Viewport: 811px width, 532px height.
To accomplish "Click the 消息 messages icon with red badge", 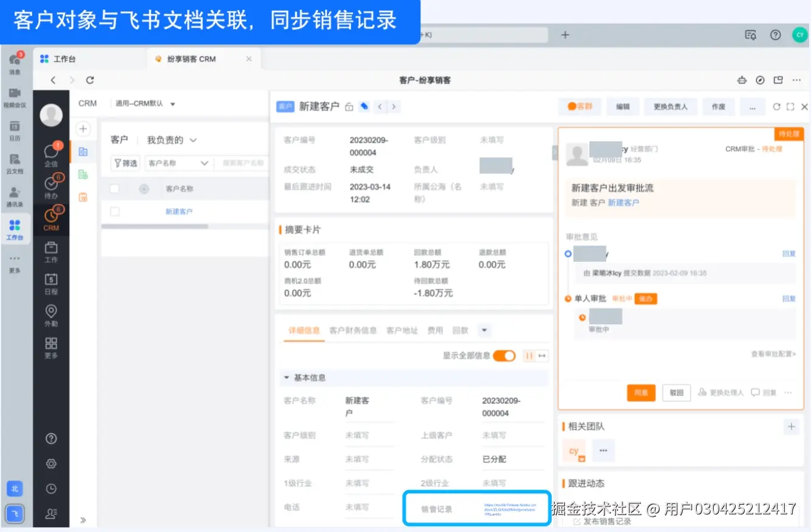I will click(x=15, y=60).
